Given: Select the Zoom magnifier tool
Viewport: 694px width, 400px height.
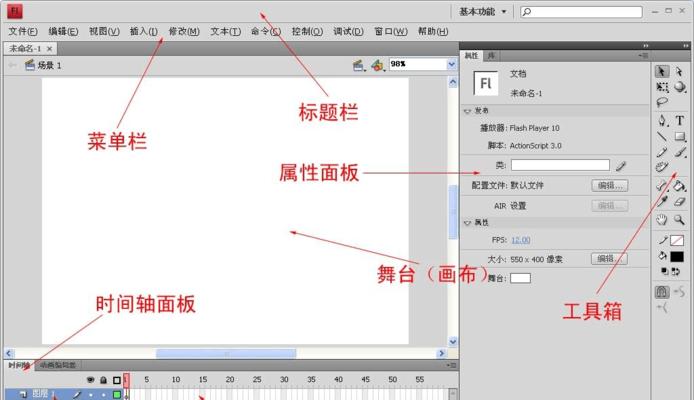Looking at the screenshot, I should coord(679,219).
